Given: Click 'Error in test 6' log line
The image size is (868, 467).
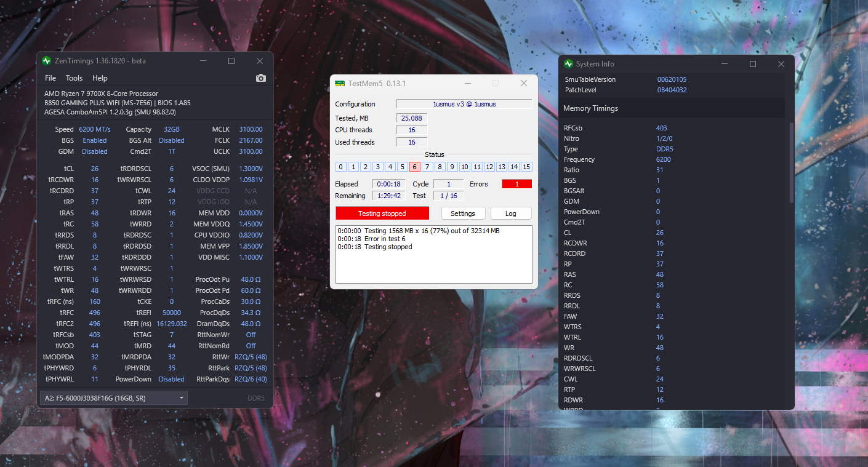Looking at the screenshot, I should [372, 239].
